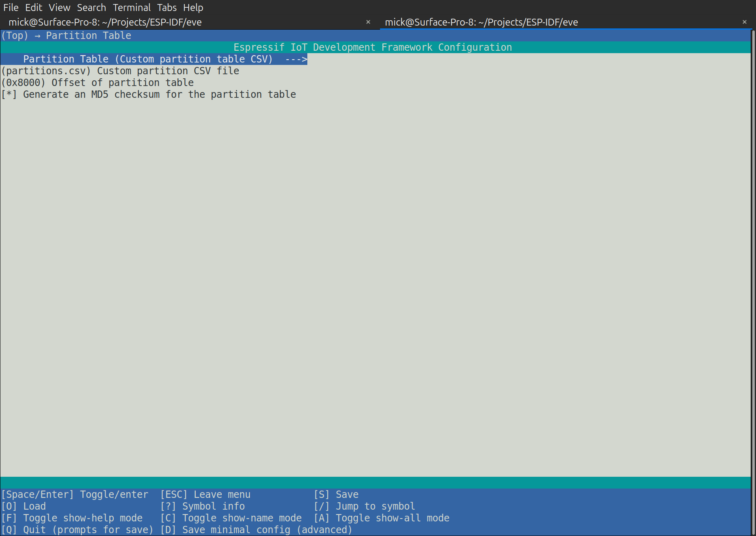Select the second terminal tab
Screen dimensions: 756x536
pos(566,22)
